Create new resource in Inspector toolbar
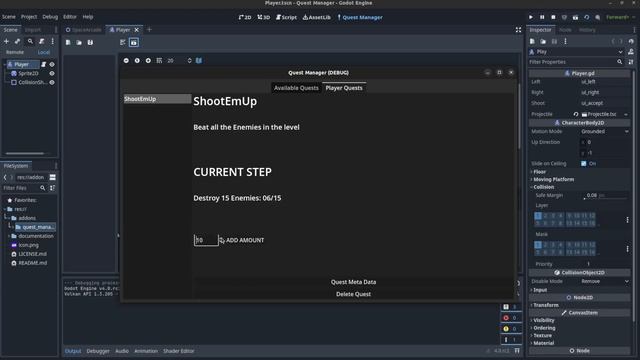640x360 pixels. (532, 41)
